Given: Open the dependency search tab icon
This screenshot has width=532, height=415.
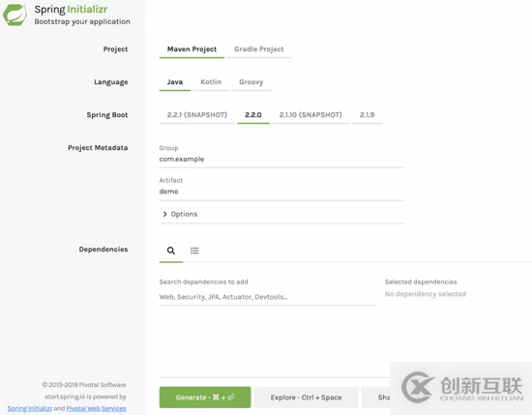Looking at the screenshot, I should (171, 251).
